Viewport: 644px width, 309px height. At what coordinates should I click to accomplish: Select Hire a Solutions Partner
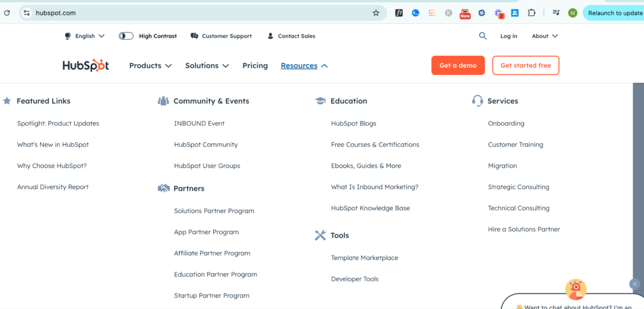(x=524, y=229)
